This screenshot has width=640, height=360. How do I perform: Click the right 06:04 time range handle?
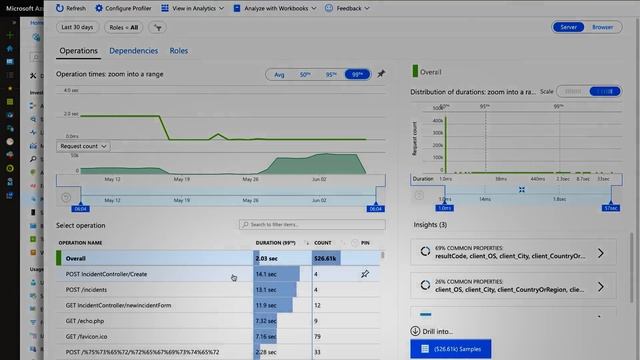click(x=376, y=209)
